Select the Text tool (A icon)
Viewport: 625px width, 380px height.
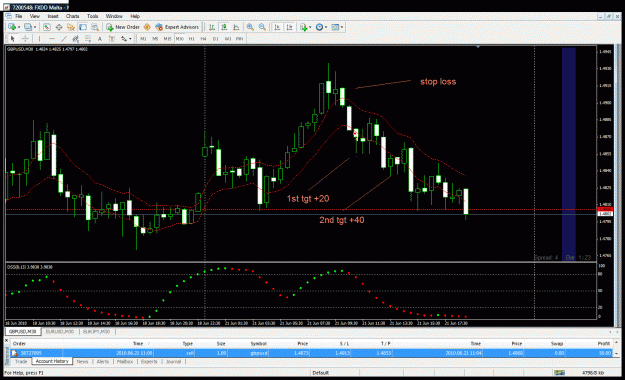coord(100,39)
